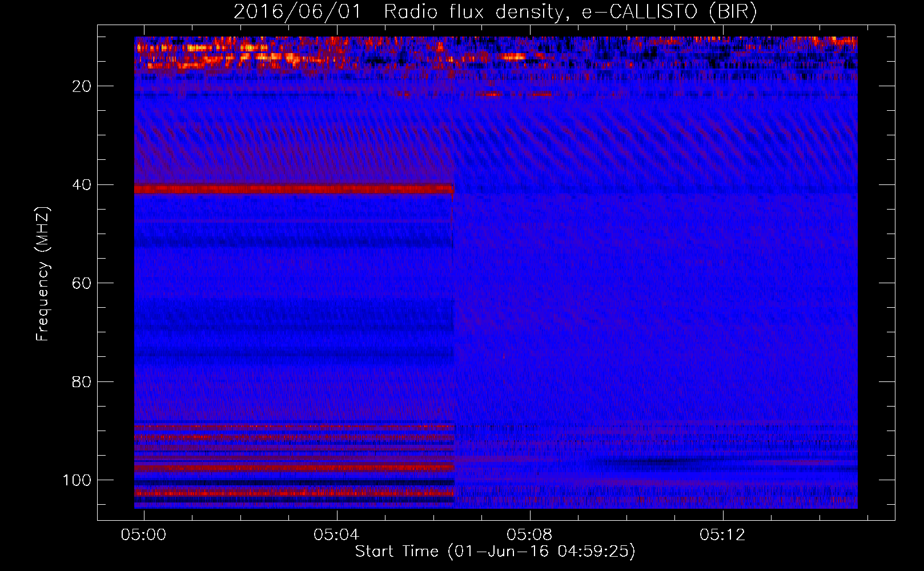The width and height of the screenshot is (924, 571).
Task: Click the "Start Time (01-Jun-16 04:59:25)" label
Action: [495, 552]
